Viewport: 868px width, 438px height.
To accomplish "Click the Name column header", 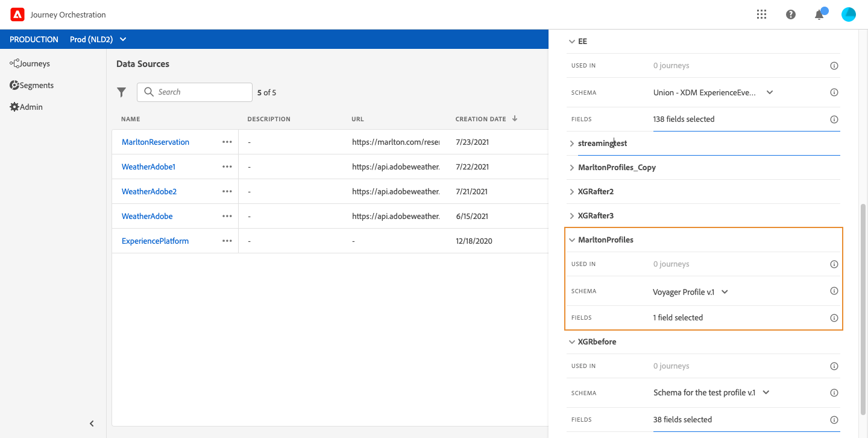I will click(x=130, y=119).
